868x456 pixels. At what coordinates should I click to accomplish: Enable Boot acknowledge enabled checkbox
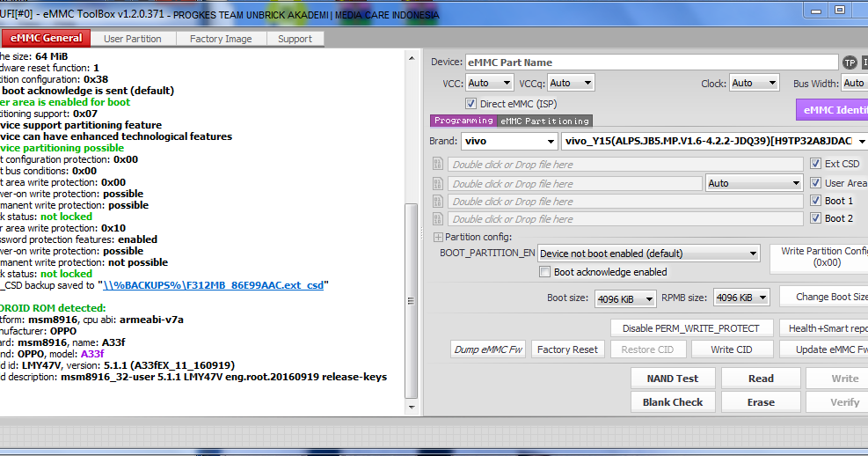point(544,272)
